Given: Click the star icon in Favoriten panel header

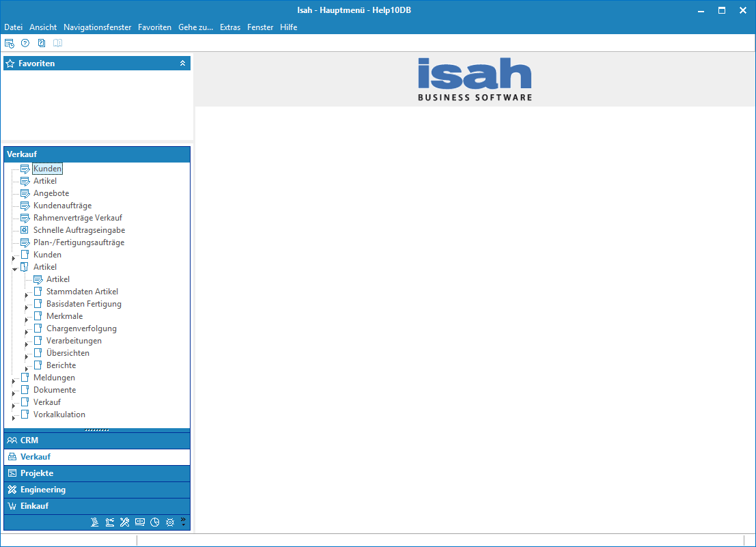Looking at the screenshot, I should click(x=10, y=64).
